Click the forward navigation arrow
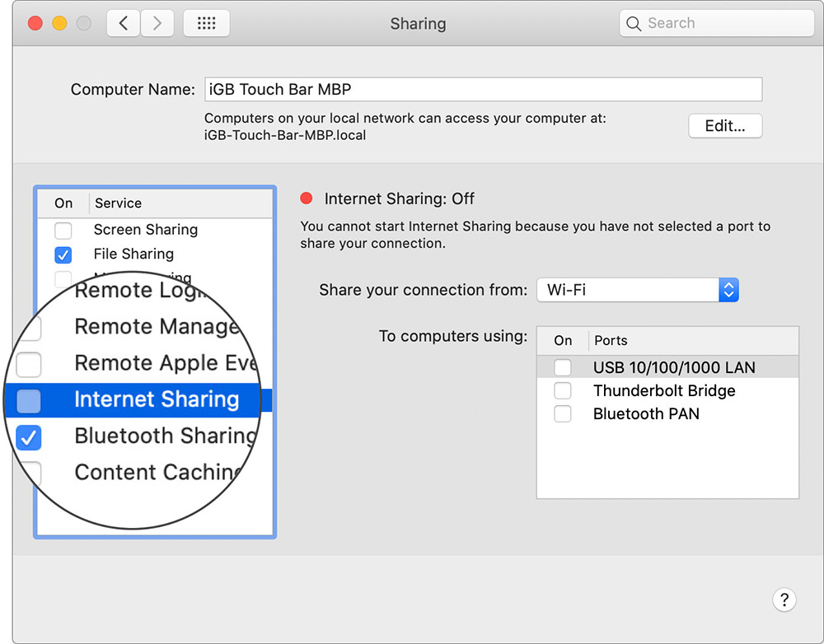This screenshot has width=824, height=644. tap(157, 23)
